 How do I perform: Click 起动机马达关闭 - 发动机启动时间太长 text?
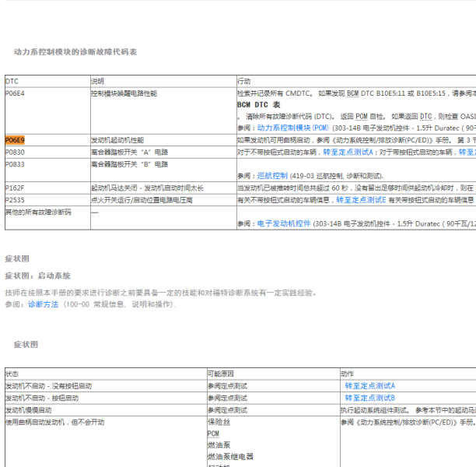[147, 188]
